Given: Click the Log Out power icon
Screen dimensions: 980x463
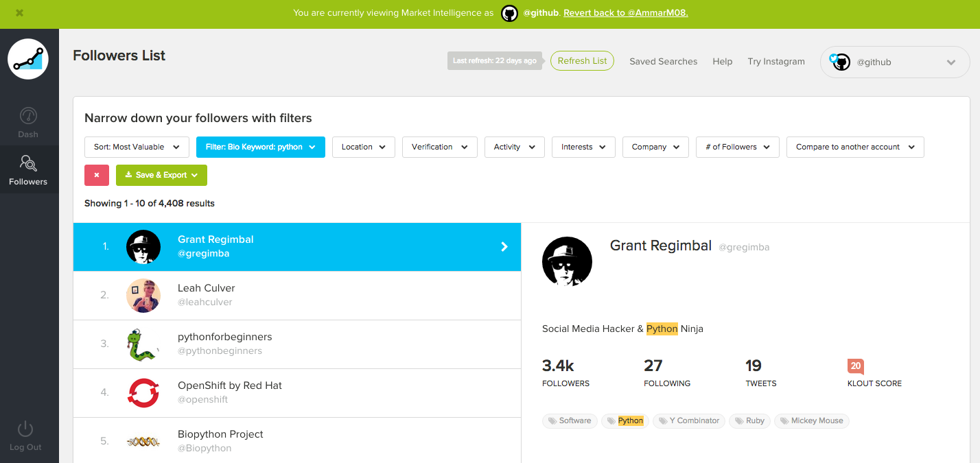Looking at the screenshot, I should [x=25, y=429].
